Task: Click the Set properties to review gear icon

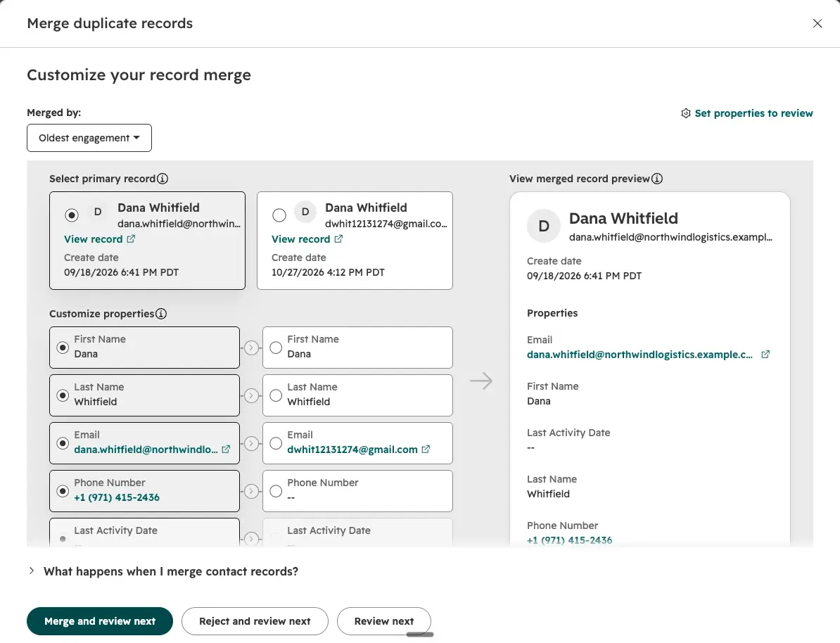Action: [x=686, y=113]
